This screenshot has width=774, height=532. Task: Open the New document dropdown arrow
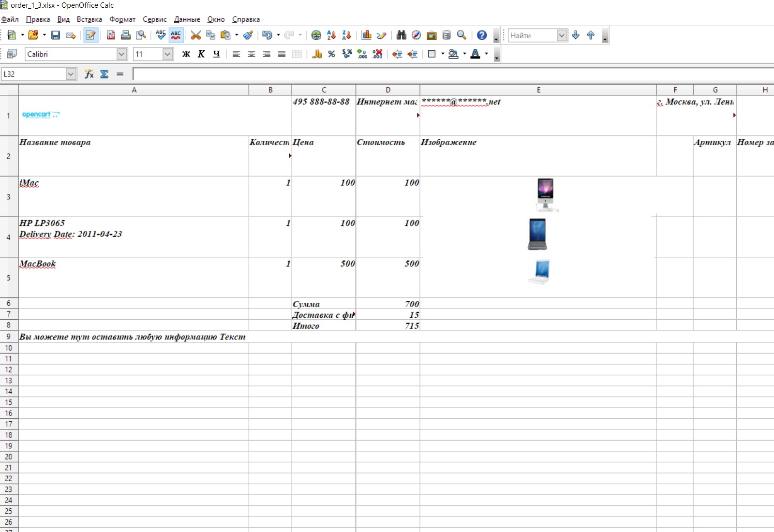coord(22,35)
